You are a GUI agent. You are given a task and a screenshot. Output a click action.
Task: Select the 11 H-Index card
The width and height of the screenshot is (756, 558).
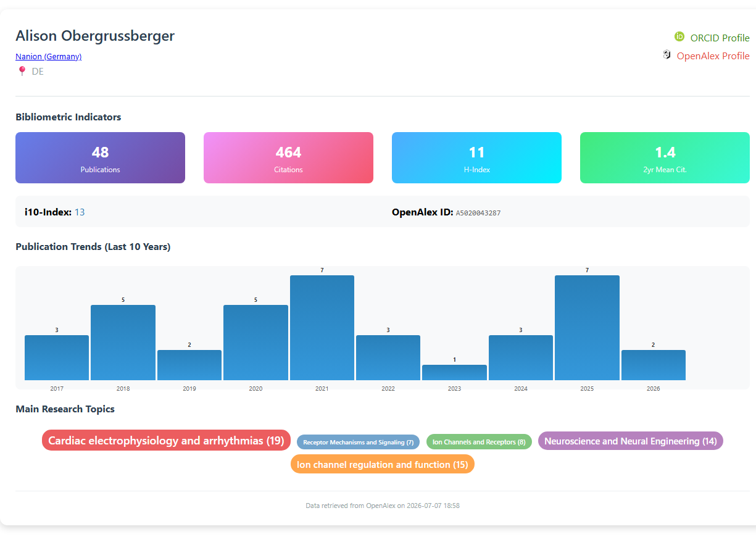pyautogui.click(x=476, y=157)
